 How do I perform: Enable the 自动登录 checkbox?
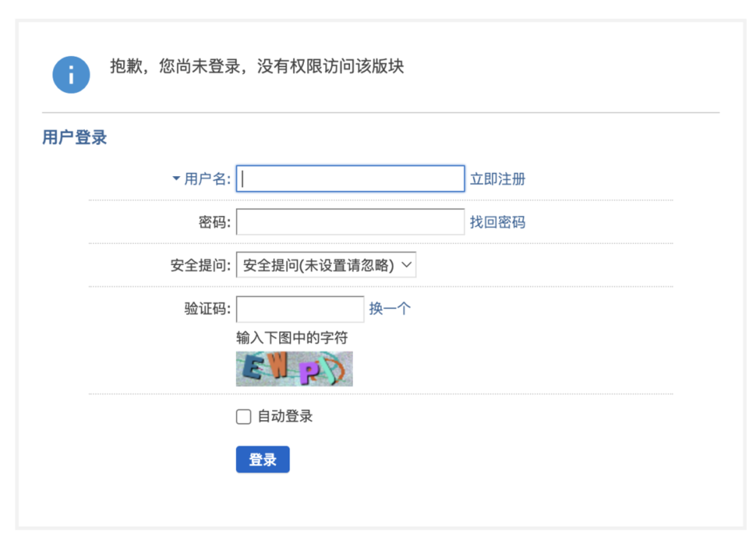(x=243, y=417)
